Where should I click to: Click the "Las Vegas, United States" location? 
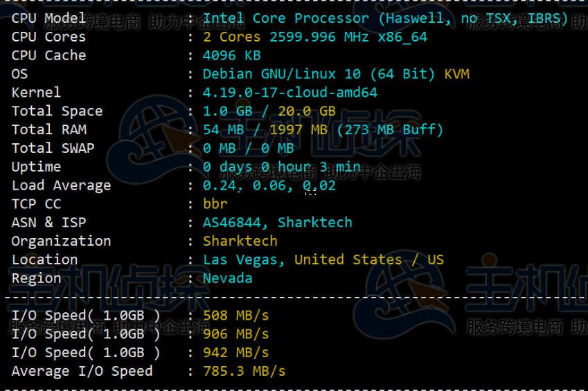click(302, 260)
